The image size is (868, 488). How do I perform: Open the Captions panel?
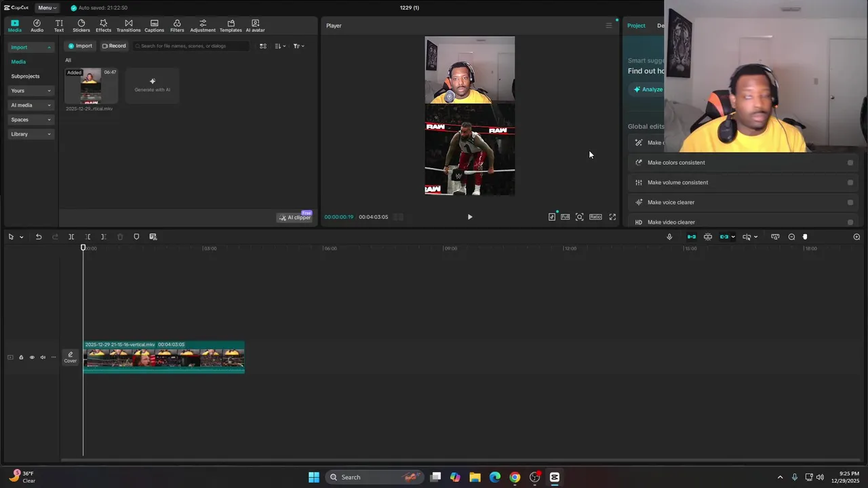[x=154, y=26]
